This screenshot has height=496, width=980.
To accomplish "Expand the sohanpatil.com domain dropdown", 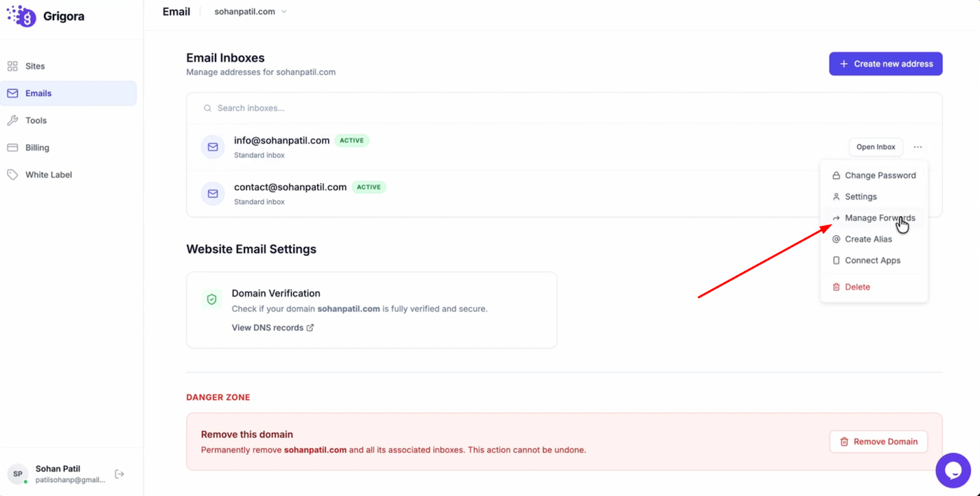I will (251, 12).
